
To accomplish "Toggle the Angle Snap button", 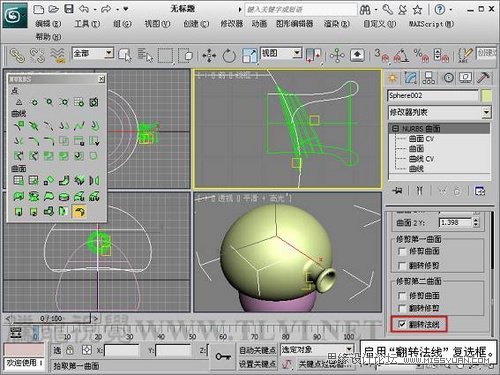I will coord(401,55).
